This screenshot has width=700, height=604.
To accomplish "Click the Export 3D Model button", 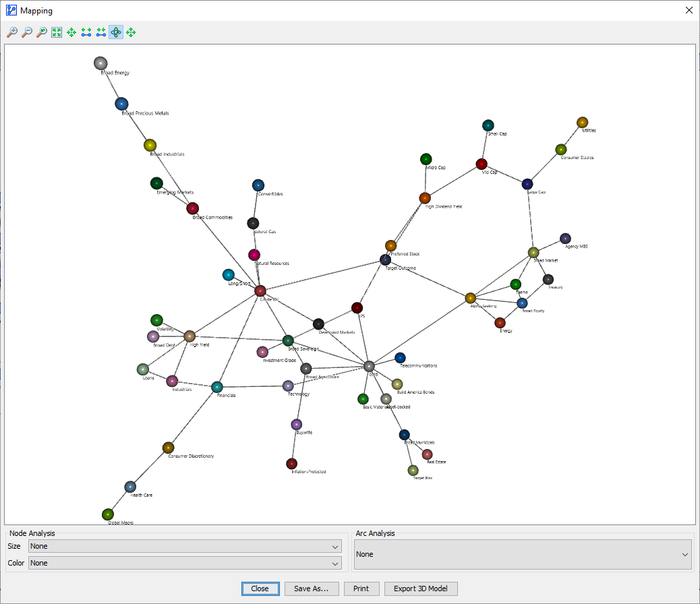I will 421,588.
